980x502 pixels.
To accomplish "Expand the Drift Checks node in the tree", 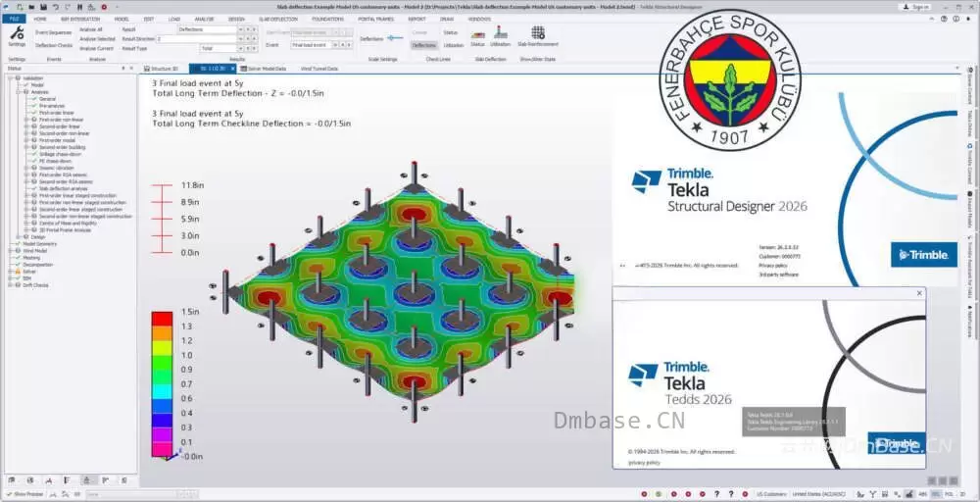I will (11, 285).
